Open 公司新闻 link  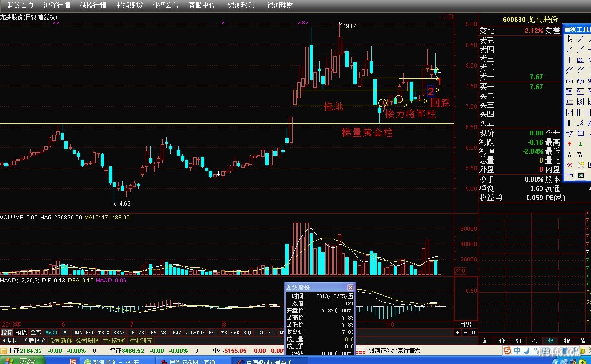61,341
